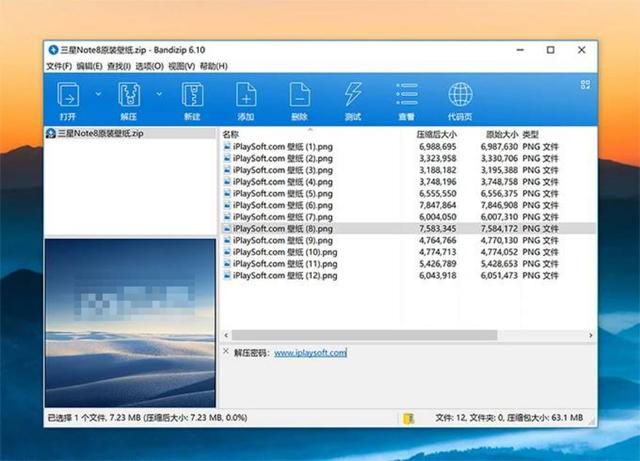
Task: Expand the Extract button dropdown arrow
Action: [159, 94]
